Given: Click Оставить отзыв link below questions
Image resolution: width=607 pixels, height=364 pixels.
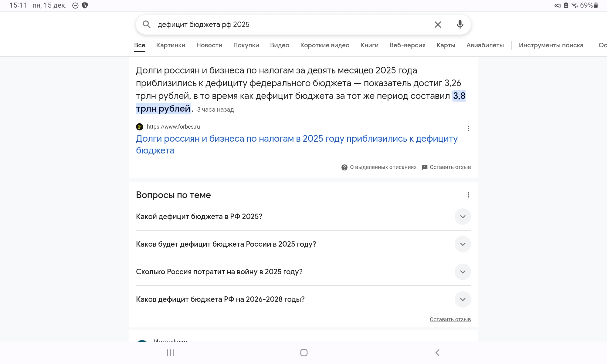Looking at the screenshot, I should [450, 319].
